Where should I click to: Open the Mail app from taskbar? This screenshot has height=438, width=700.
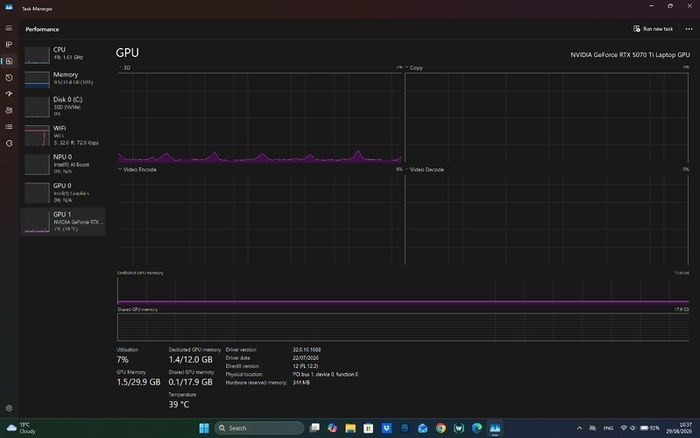pyautogui.click(x=423, y=428)
